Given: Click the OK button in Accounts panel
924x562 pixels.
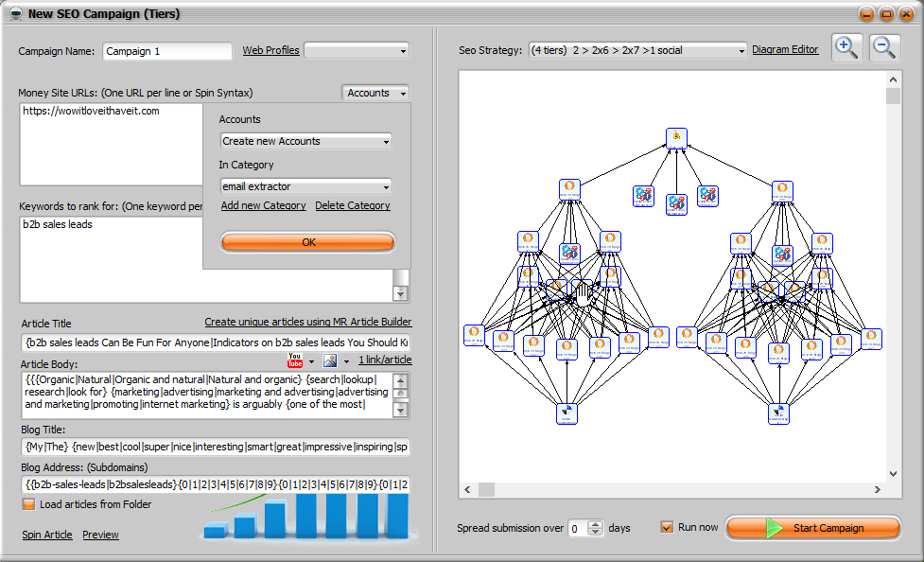Looking at the screenshot, I should [x=307, y=242].
